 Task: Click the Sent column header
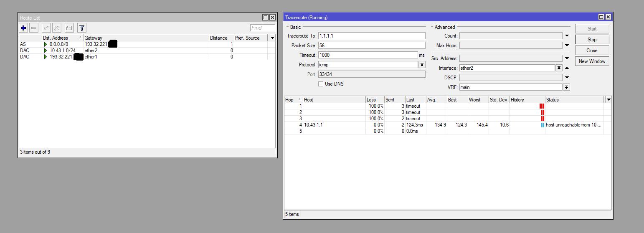tap(395, 99)
